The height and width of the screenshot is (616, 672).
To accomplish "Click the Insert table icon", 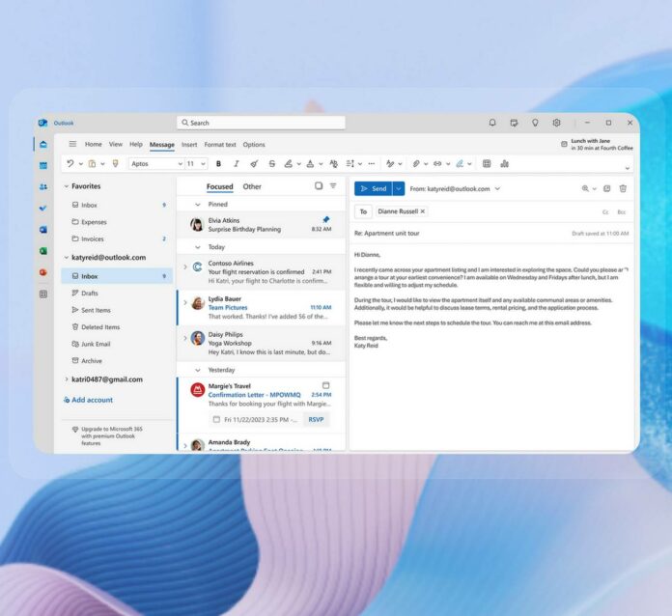I will [487, 164].
